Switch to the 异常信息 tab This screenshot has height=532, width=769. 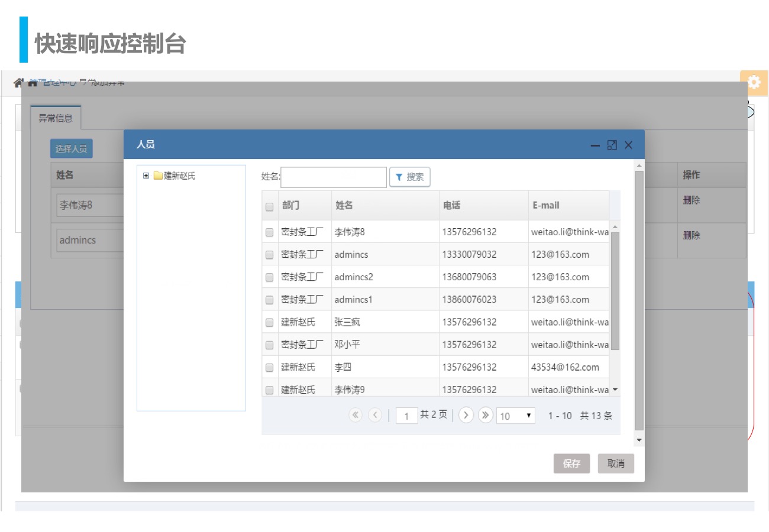56,118
